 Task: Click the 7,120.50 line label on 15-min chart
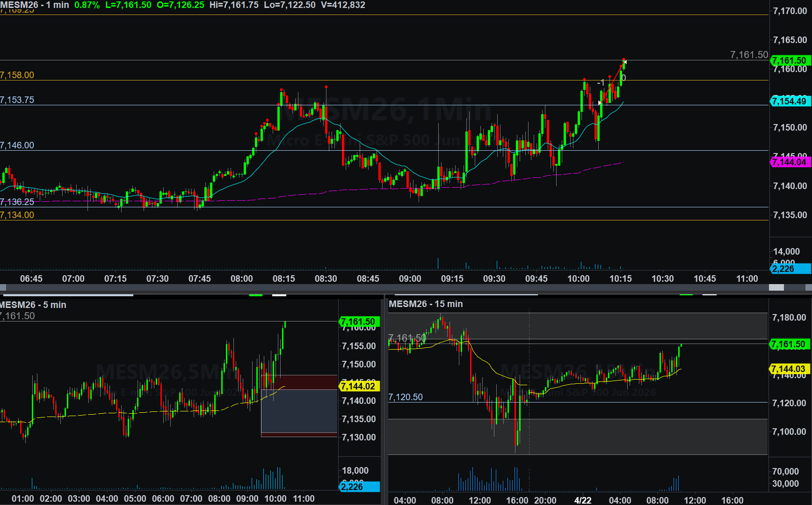[x=406, y=397]
